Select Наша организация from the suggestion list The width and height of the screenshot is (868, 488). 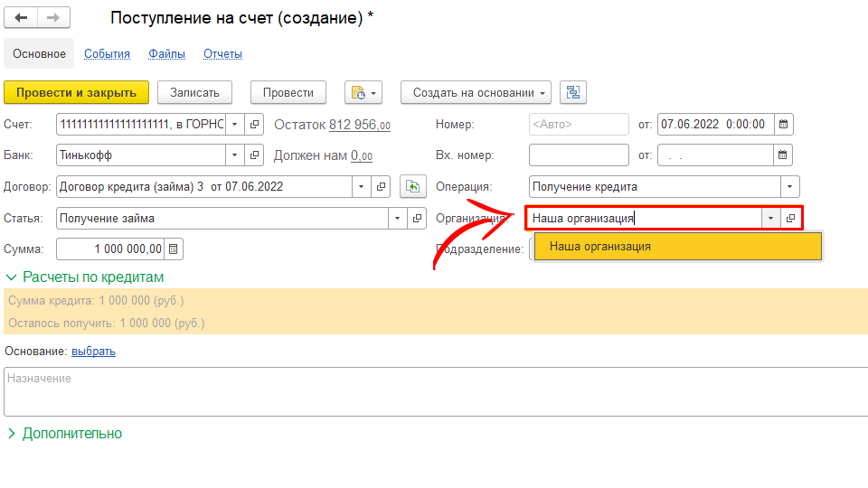[x=600, y=247]
